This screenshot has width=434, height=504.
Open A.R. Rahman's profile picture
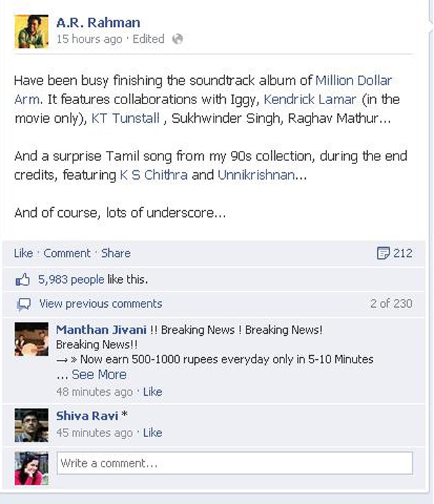pos(31,31)
